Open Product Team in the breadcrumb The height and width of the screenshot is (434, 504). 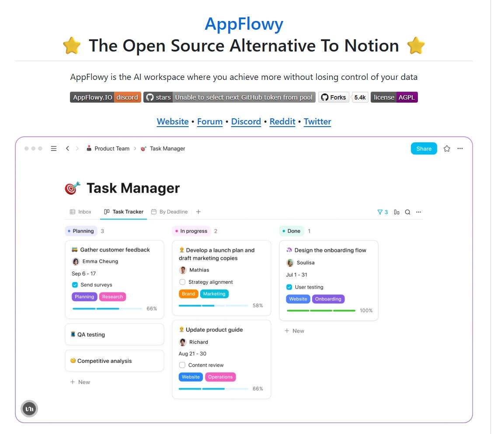click(112, 148)
